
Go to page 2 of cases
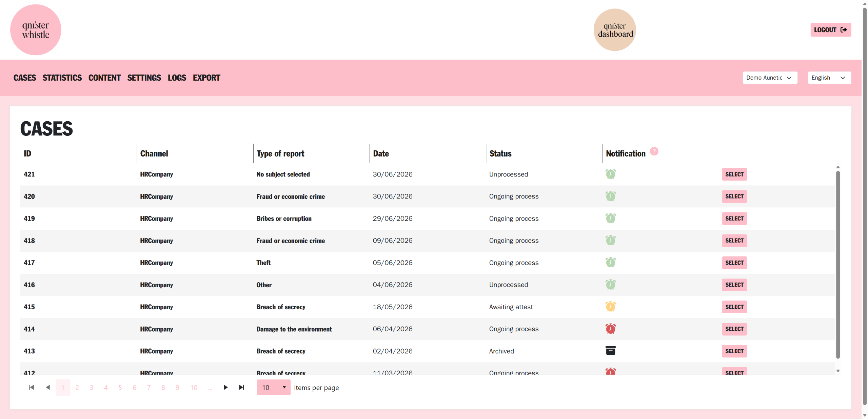pyautogui.click(x=77, y=387)
